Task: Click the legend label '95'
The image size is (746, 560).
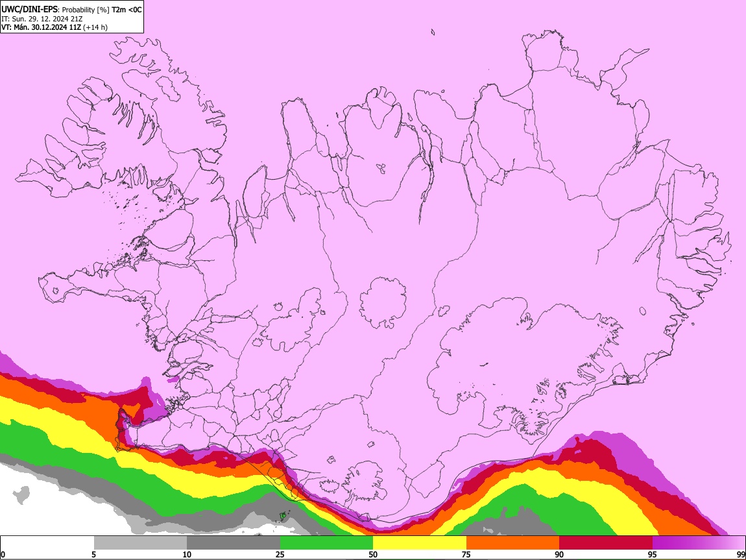Action: (x=653, y=555)
